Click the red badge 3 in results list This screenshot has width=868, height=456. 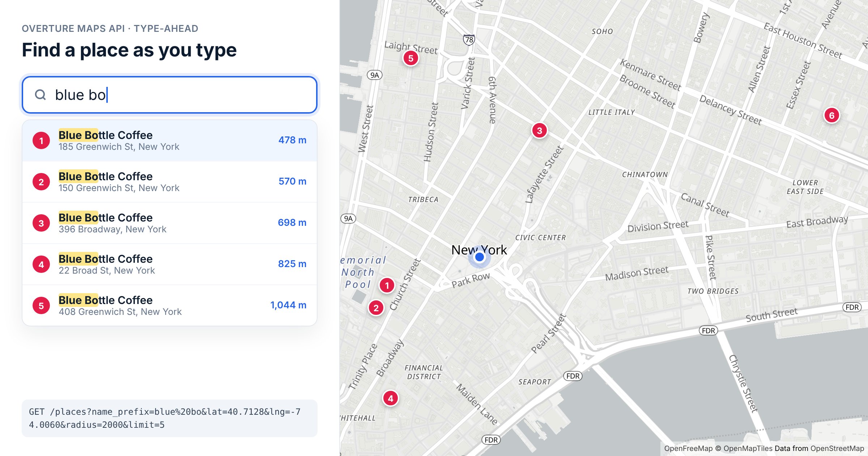coord(41,223)
